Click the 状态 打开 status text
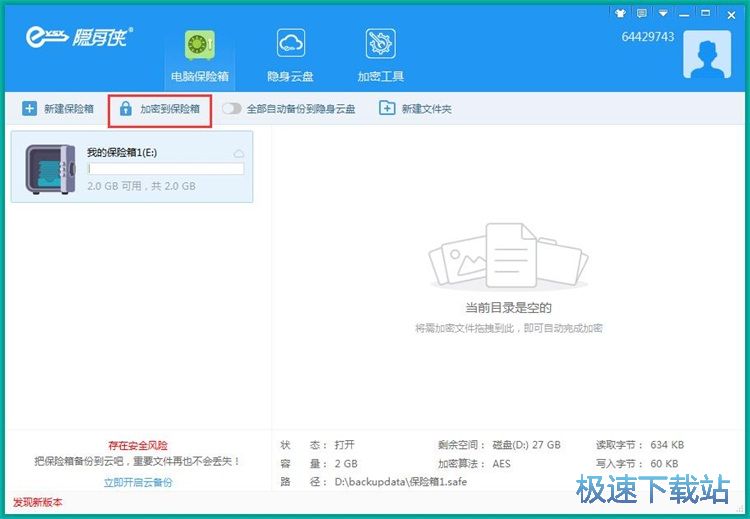 (344, 445)
